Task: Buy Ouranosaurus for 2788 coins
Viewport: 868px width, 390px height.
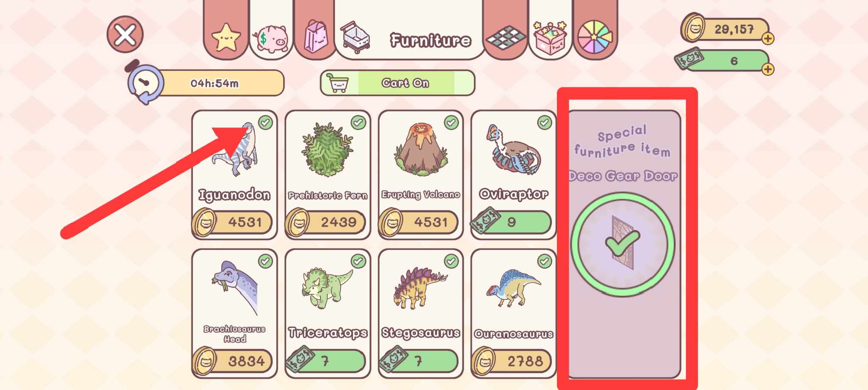Action: pos(512,361)
